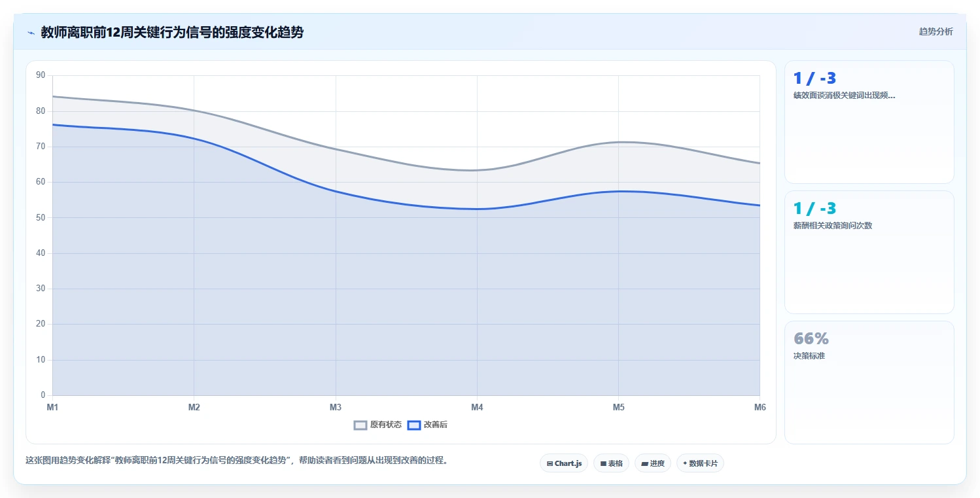Open the 绩效面谈消极关键词 data card

coord(869,122)
